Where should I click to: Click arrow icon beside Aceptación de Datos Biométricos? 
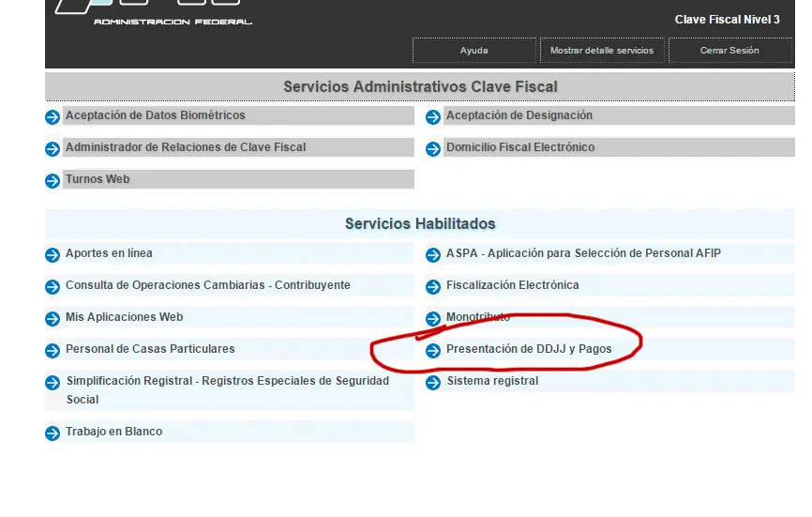point(53,117)
